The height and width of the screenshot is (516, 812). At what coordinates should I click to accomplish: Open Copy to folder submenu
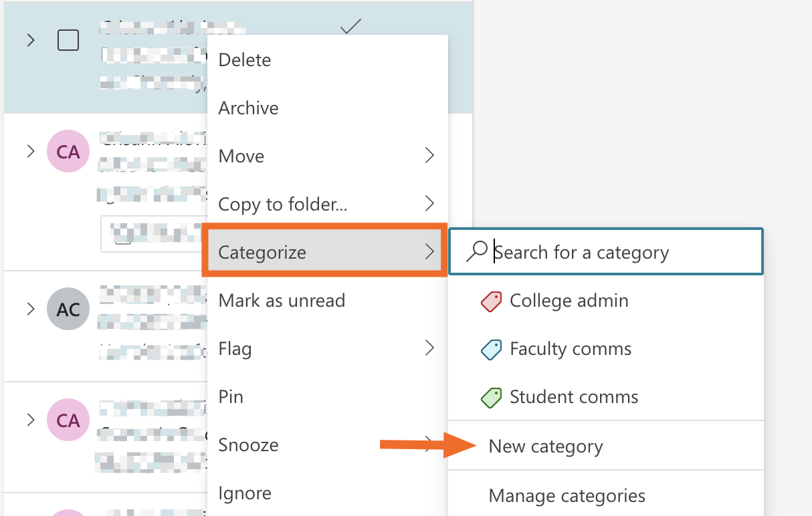coord(327,205)
